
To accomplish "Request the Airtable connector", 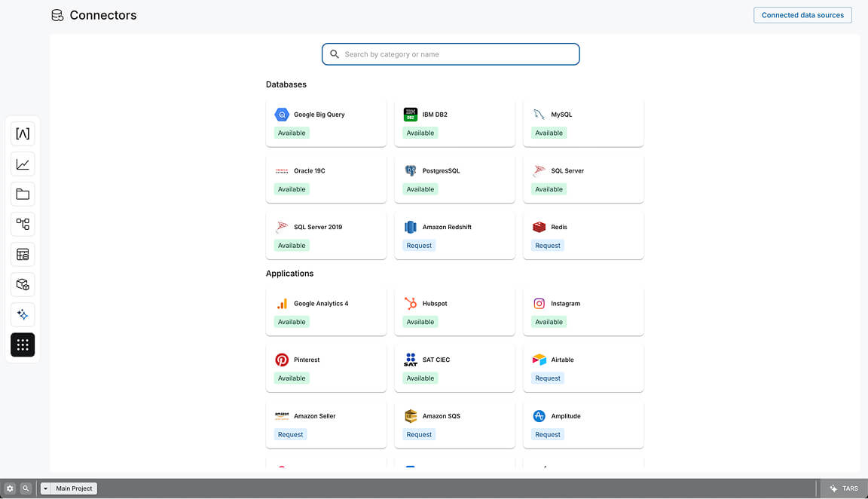I will pos(548,378).
